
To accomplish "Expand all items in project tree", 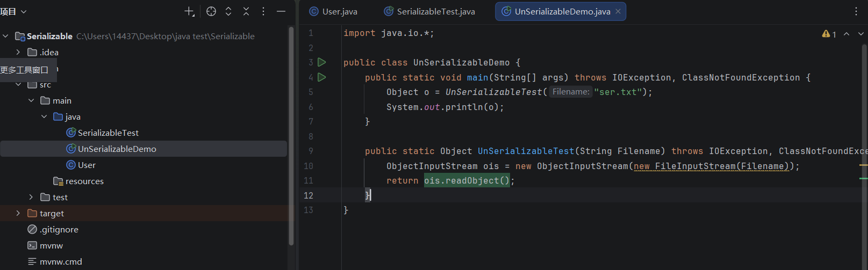I will (228, 11).
